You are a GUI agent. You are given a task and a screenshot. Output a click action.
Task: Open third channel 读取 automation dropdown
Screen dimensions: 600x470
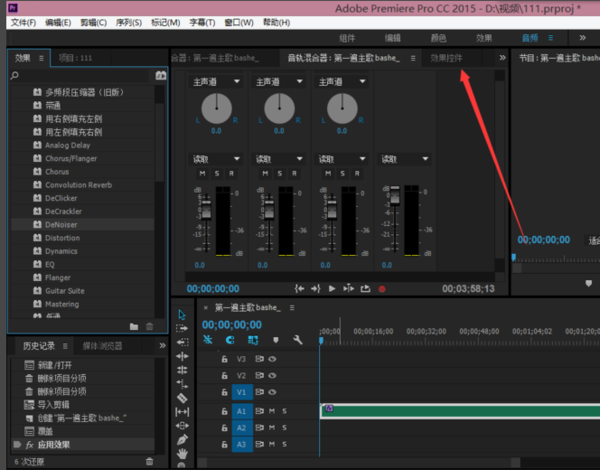(341, 159)
